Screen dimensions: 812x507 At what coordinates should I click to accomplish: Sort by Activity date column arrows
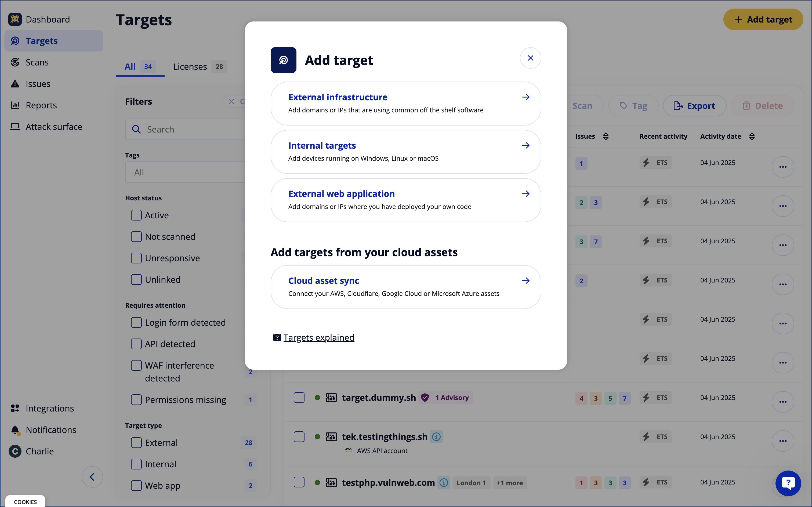(x=752, y=137)
